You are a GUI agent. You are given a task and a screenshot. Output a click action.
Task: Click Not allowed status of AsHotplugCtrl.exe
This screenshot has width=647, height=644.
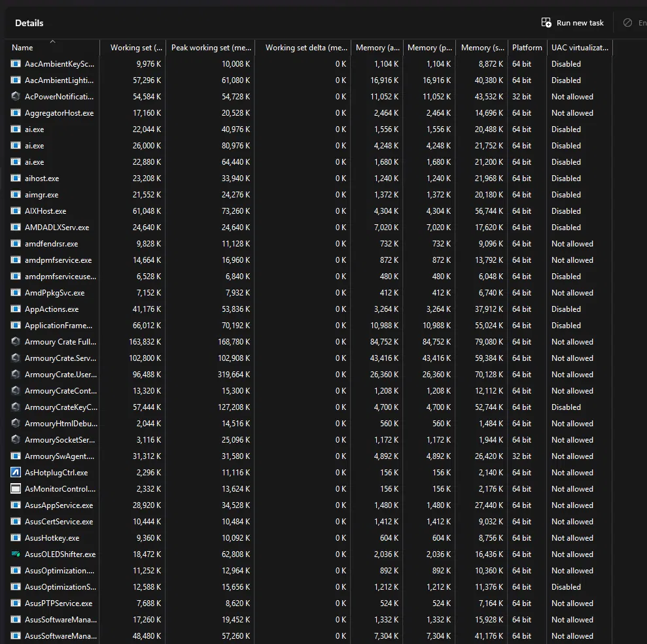click(x=572, y=473)
